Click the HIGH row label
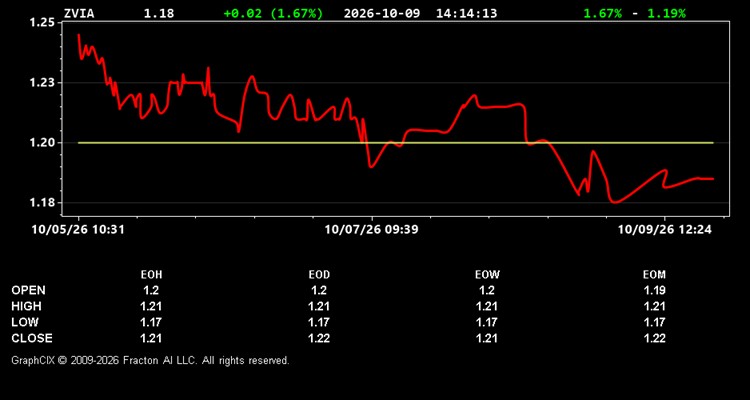 pyautogui.click(x=26, y=306)
